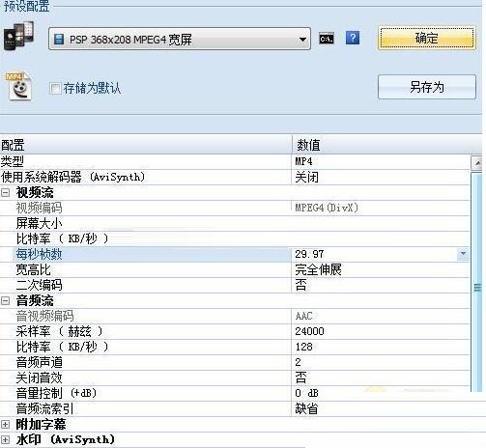Select the 采样率 (赫兹) row
The height and width of the screenshot is (448, 486).
click(x=235, y=331)
